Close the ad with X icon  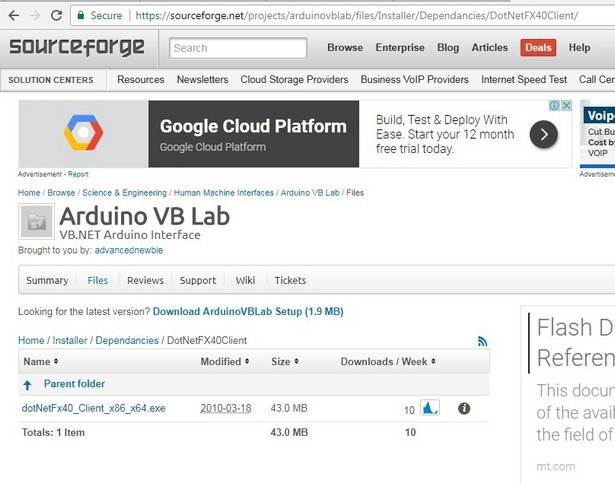pyautogui.click(x=566, y=106)
